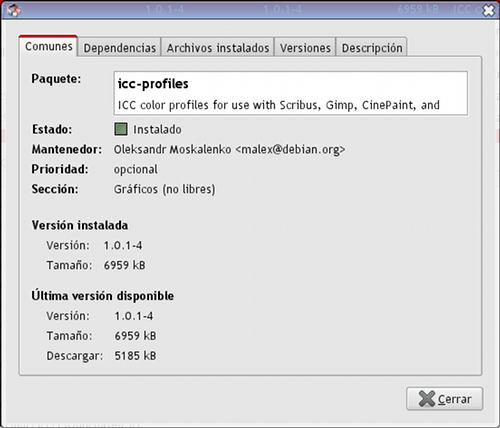Click the X icon on Cerrar button
Viewport: 500px width, 428px height.
427,399
